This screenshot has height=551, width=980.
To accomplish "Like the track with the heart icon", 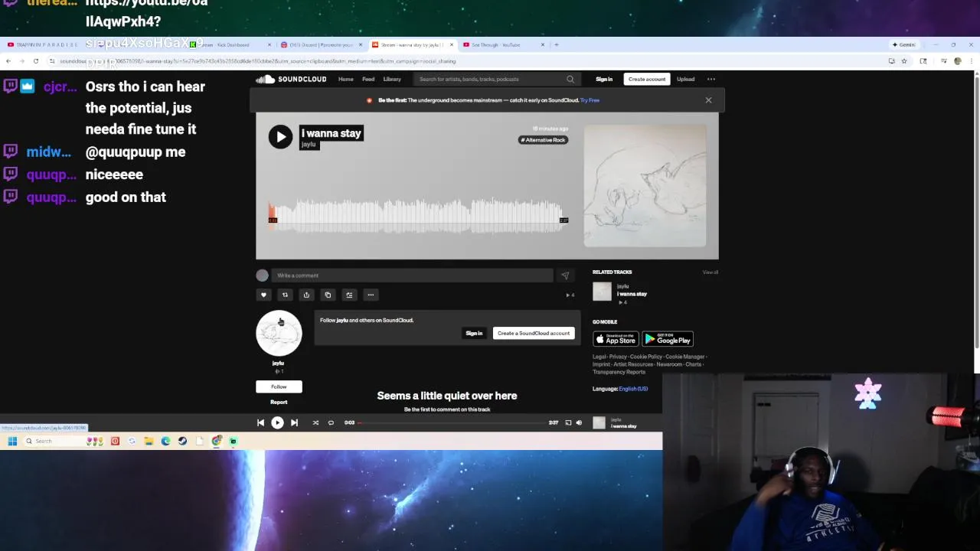I will (263, 295).
